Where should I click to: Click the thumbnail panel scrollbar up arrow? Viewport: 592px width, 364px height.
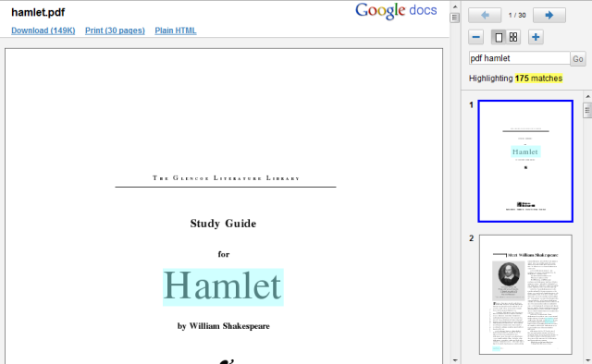point(588,97)
